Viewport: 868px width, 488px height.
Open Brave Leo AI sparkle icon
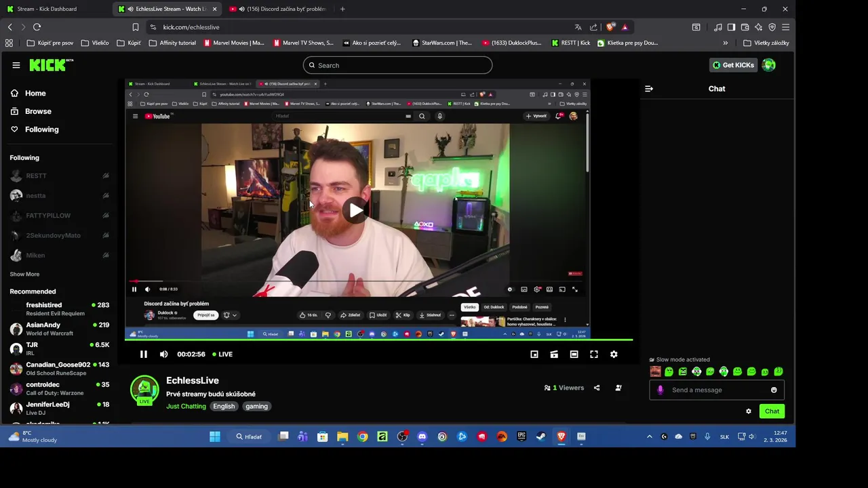(758, 27)
